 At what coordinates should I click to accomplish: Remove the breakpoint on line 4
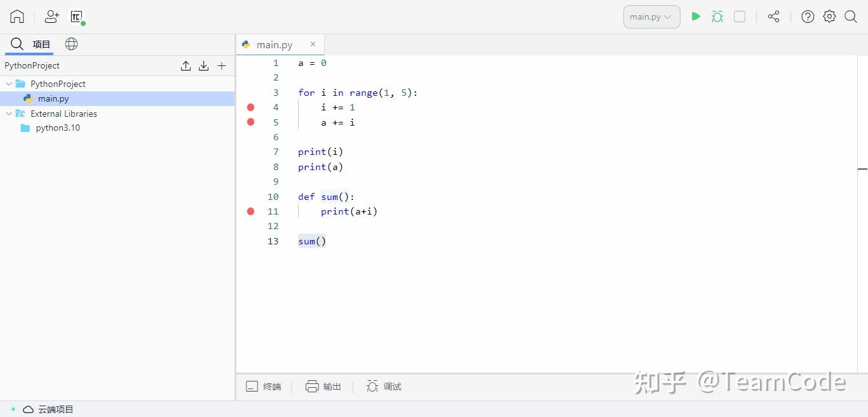(x=250, y=107)
